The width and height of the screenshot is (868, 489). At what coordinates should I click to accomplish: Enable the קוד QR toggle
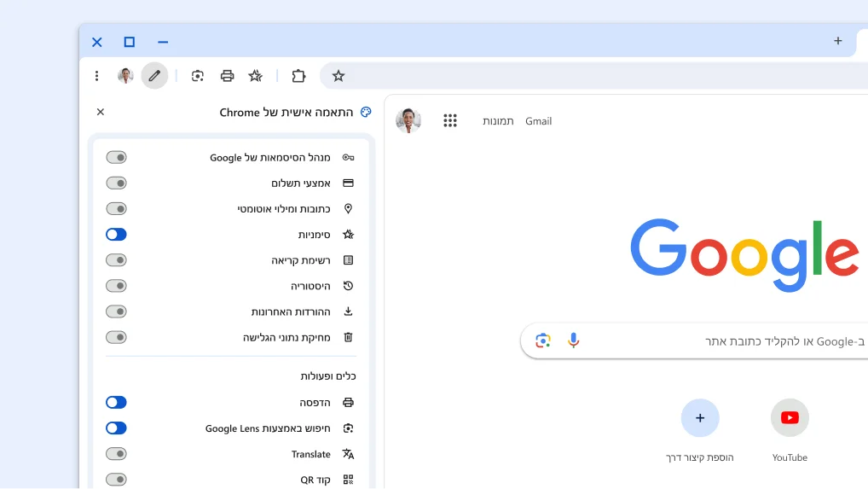click(116, 480)
